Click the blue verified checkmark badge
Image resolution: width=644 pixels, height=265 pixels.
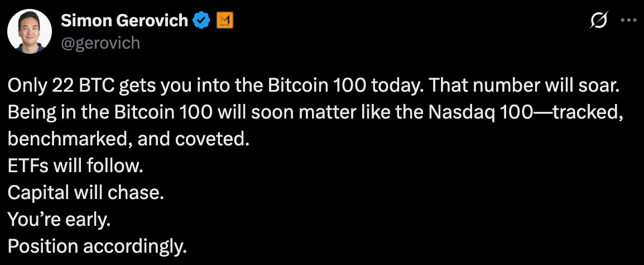click(x=201, y=20)
